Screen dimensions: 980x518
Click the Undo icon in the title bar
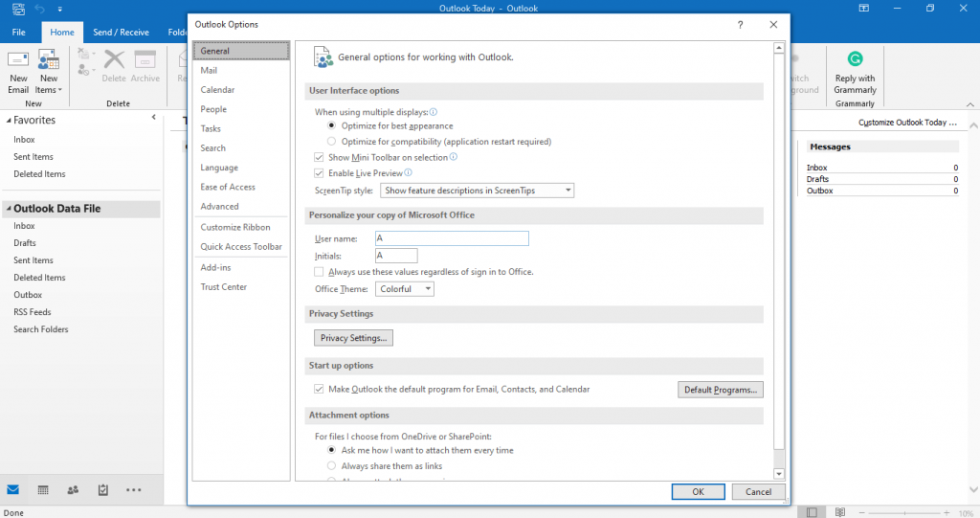40,9
